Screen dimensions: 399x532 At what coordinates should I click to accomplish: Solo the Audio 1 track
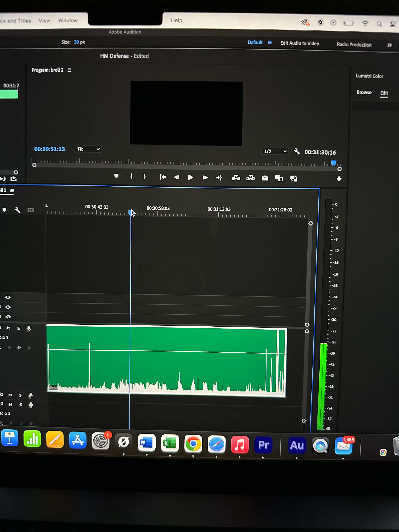pos(19,328)
